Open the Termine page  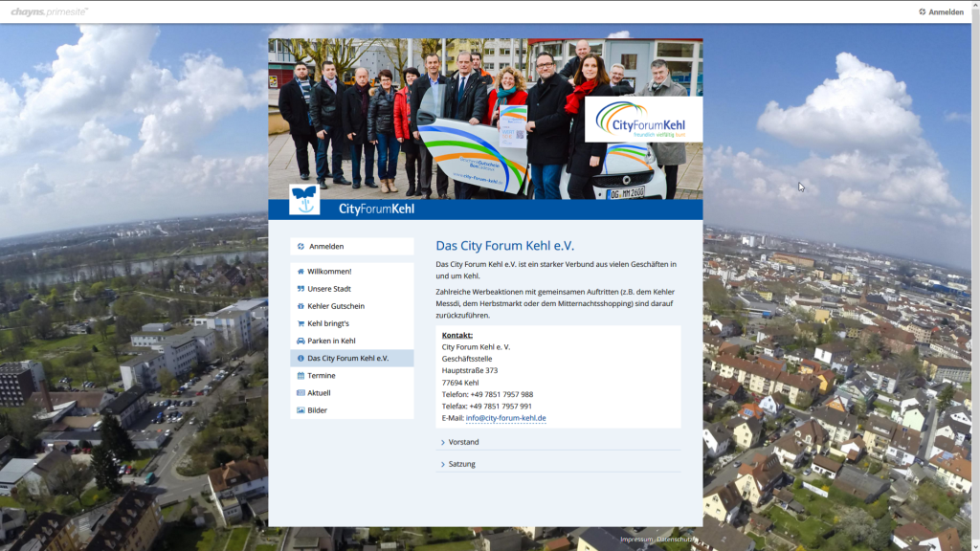[352, 376]
